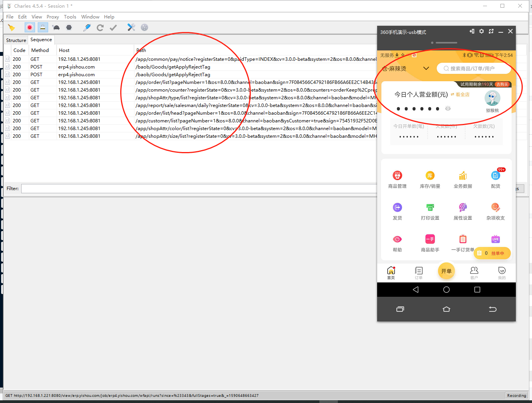Expand the store dropdown chevron next to 麻辣烫
Image resolution: width=532 pixels, height=403 pixels.
[426, 69]
